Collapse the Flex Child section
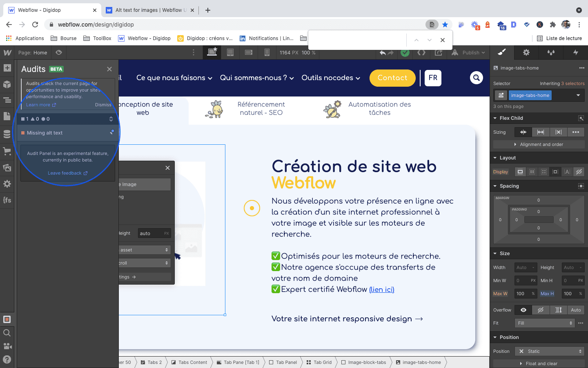Image resolution: width=588 pixels, height=368 pixels. click(x=495, y=118)
